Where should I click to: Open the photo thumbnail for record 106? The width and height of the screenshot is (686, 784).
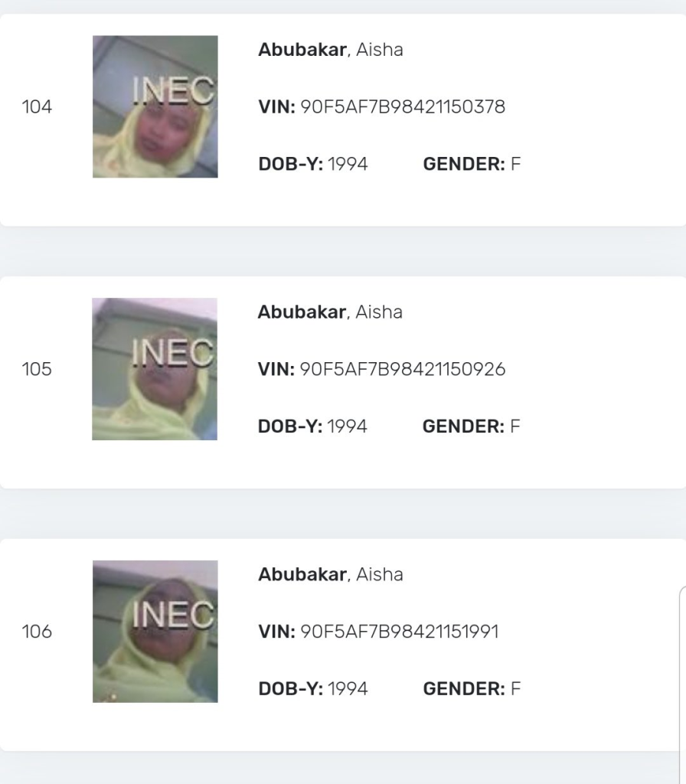point(155,632)
